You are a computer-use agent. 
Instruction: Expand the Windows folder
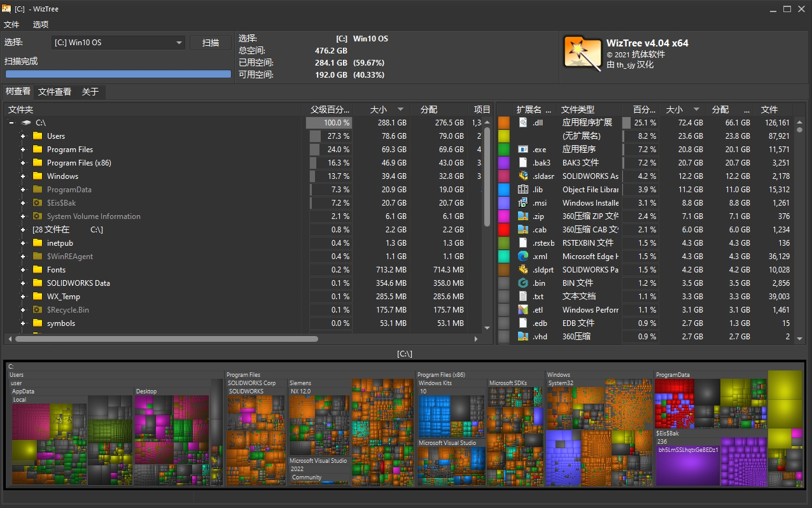tap(23, 176)
